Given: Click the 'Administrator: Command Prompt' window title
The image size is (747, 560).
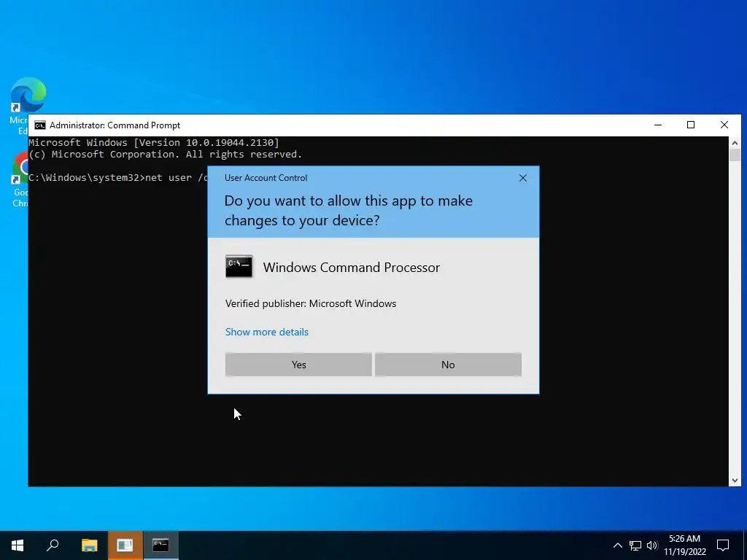Looking at the screenshot, I should (115, 125).
